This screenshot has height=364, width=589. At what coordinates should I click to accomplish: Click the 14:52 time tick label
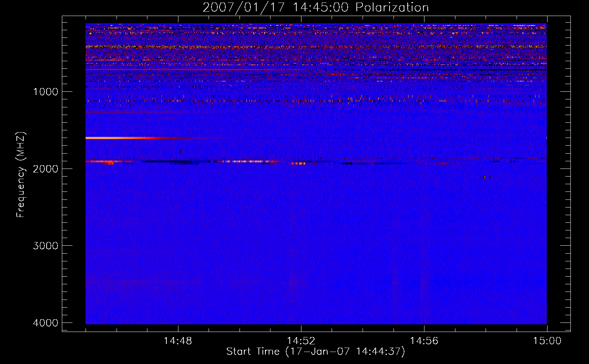coord(301,341)
